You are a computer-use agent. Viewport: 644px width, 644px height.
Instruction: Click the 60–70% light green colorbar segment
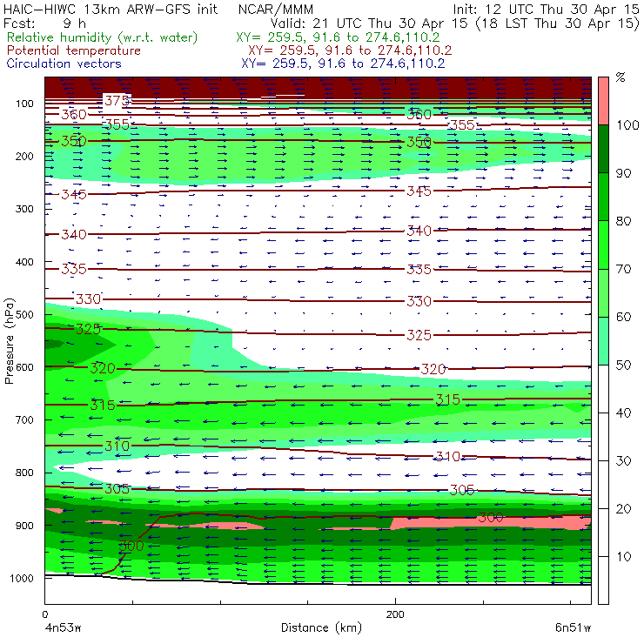tap(603, 292)
